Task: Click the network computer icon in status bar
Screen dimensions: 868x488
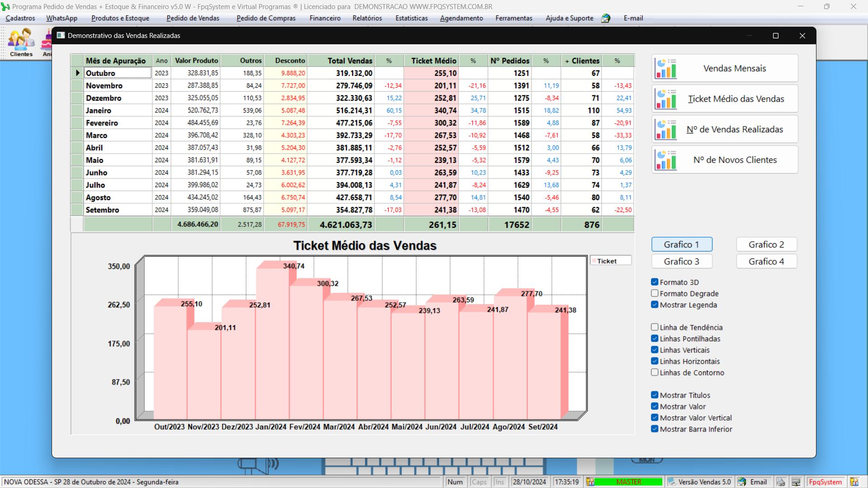Action: (796, 482)
